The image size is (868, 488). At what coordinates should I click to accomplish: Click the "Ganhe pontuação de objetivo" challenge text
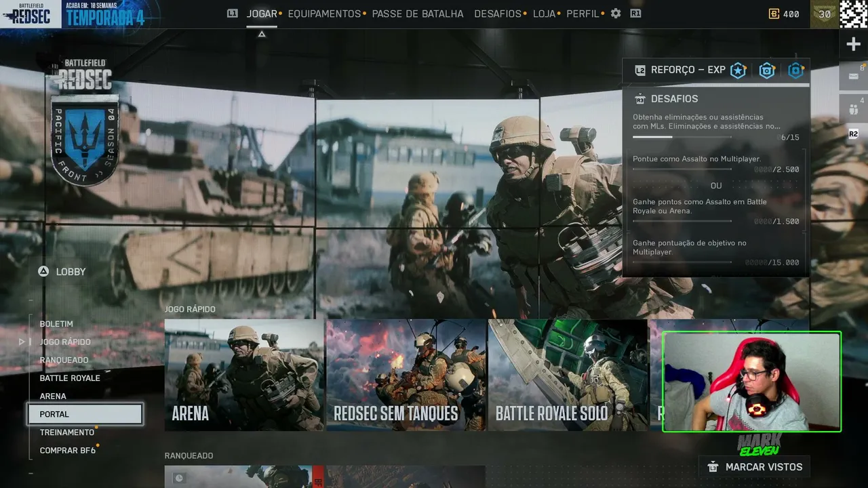click(x=690, y=247)
